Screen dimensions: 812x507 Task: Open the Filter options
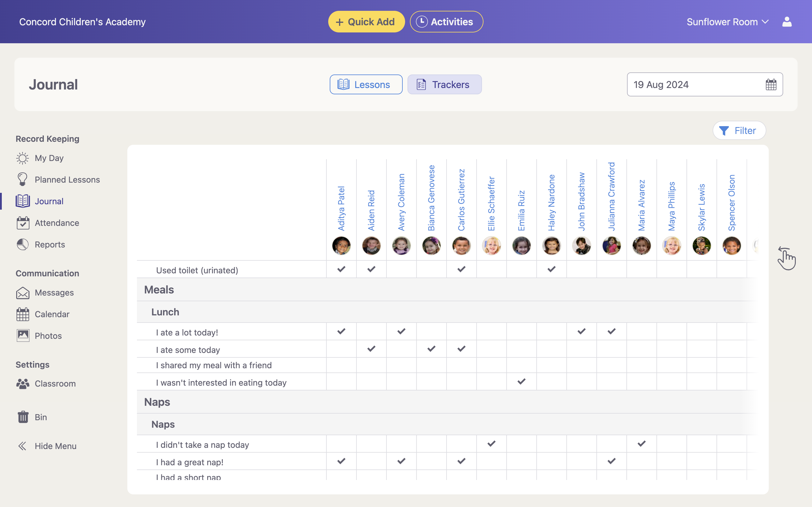point(739,130)
